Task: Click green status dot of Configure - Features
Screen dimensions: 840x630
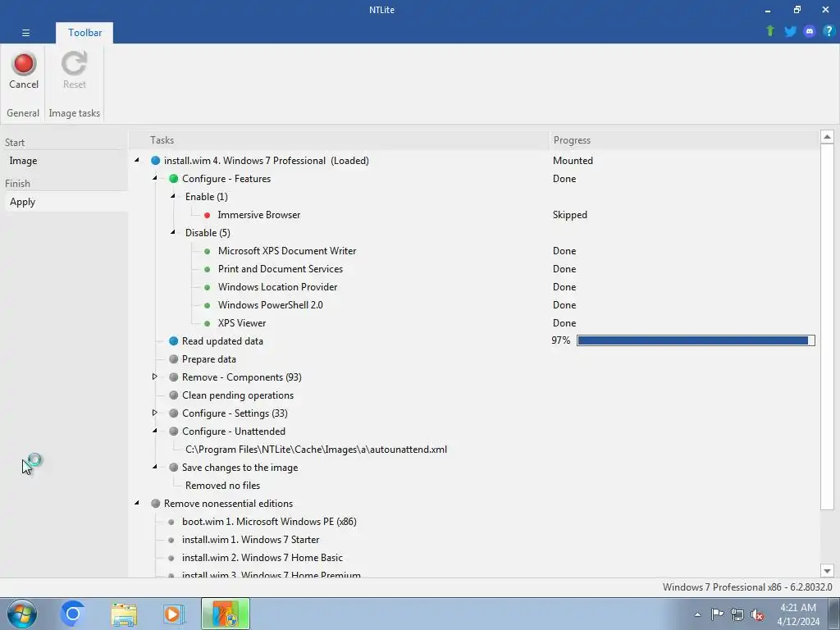Action: (174, 178)
